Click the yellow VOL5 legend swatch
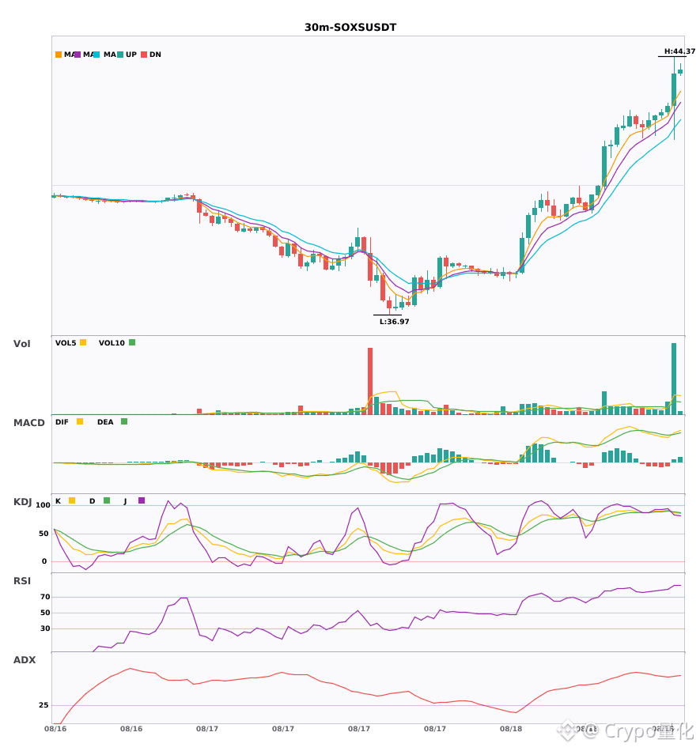The height and width of the screenshot is (751, 700). tap(83, 342)
